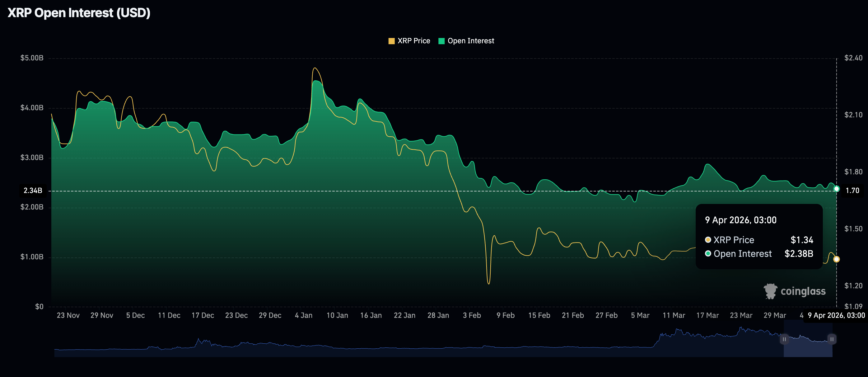This screenshot has height=377, width=868.
Task: Click the left range slider handle
Action: [x=784, y=339]
